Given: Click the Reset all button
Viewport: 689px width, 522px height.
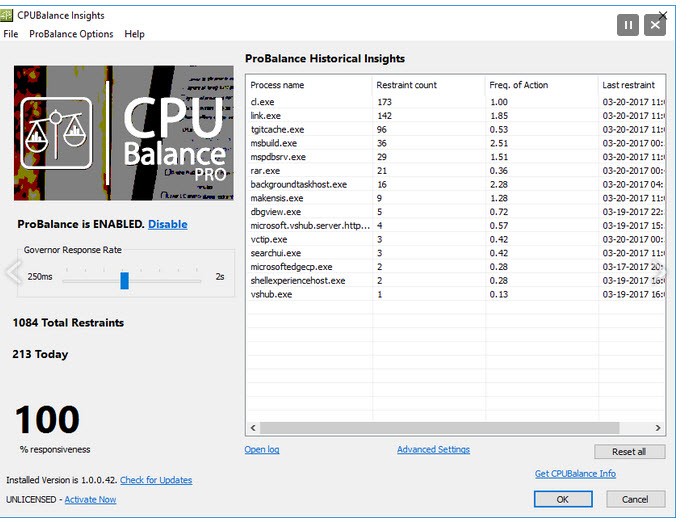Looking at the screenshot, I should pos(629,452).
